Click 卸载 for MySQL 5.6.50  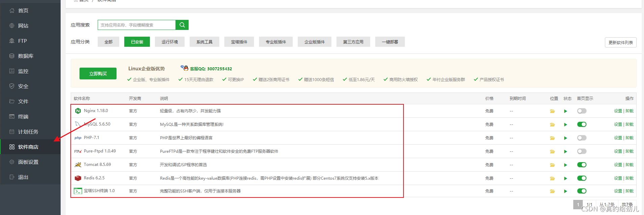pyautogui.click(x=630, y=124)
